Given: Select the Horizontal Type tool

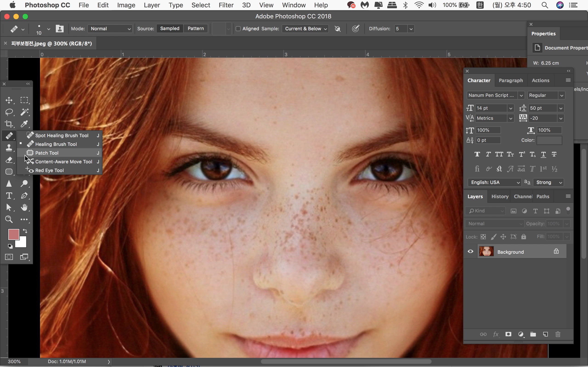Looking at the screenshot, I should [x=9, y=195].
